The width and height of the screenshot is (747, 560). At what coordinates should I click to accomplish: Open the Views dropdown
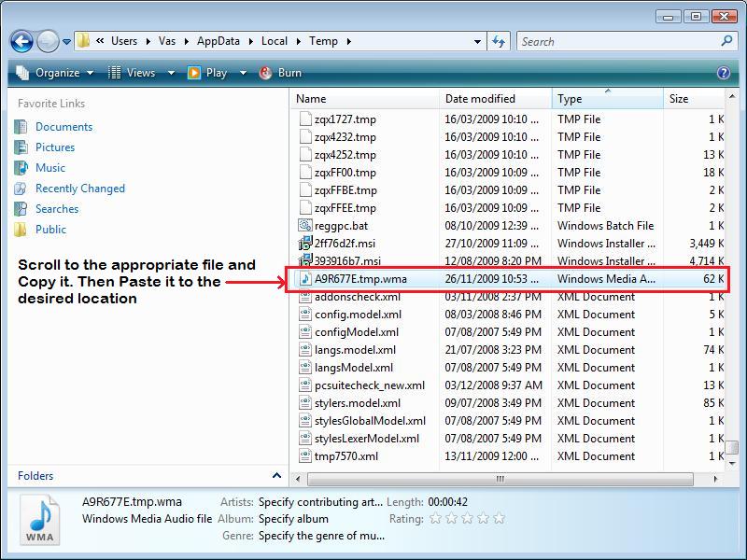pyautogui.click(x=134, y=73)
